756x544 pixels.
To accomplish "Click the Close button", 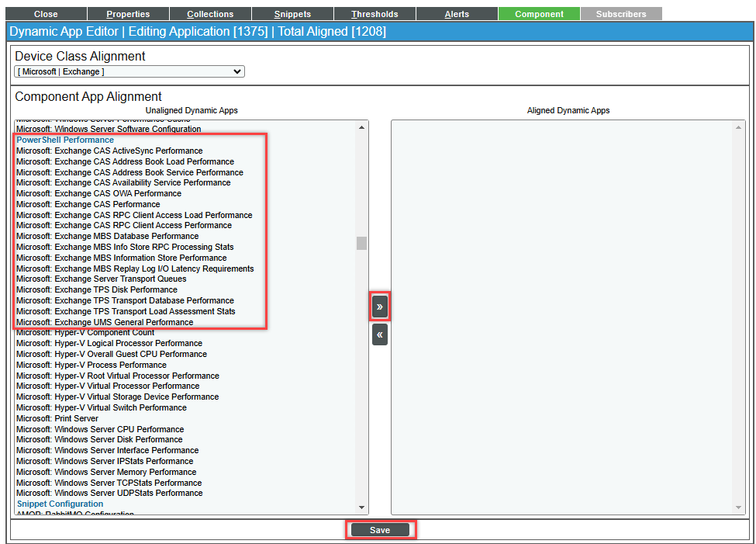I will pyautogui.click(x=46, y=14).
